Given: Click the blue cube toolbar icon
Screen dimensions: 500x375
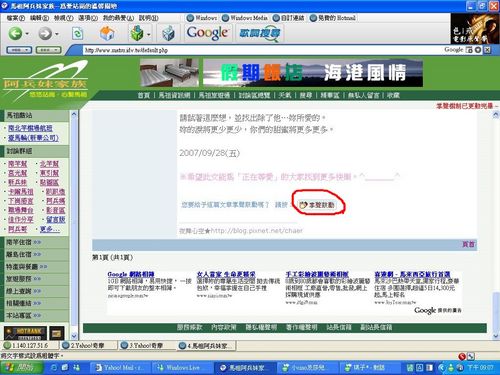Looking at the screenshot, I should click(x=168, y=33).
